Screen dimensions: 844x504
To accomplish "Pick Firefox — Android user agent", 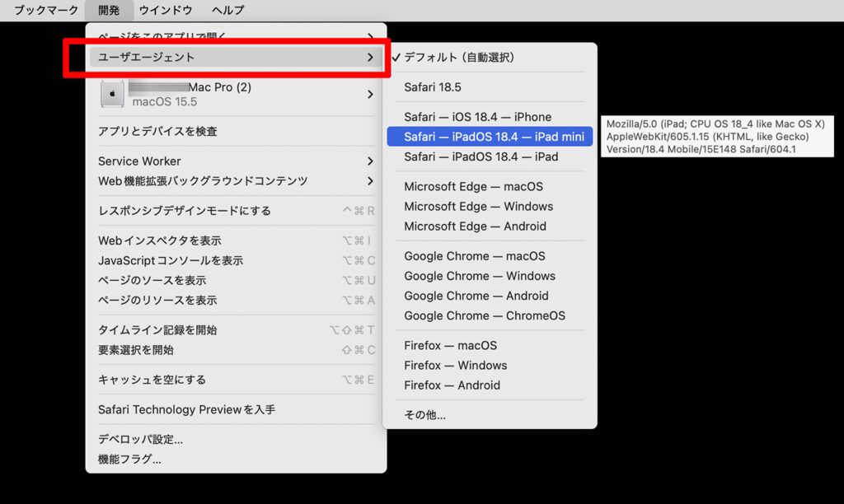I will tap(490, 385).
